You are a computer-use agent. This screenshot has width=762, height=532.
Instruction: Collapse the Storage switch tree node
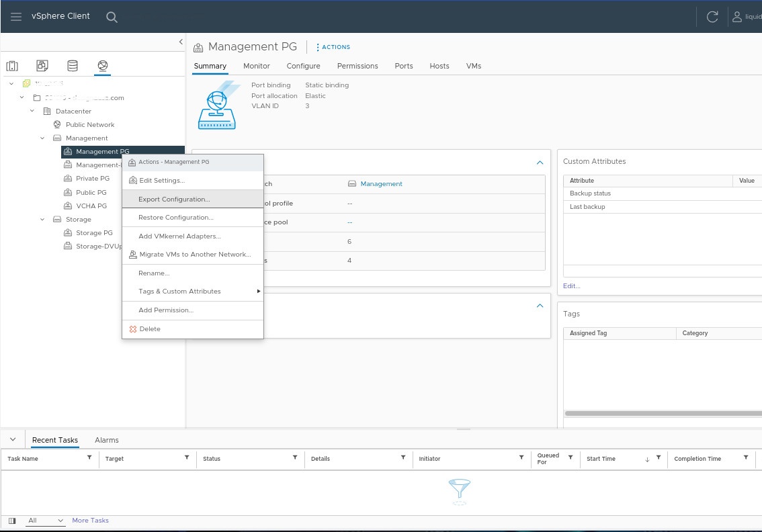pyautogui.click(x=42, y=219)
